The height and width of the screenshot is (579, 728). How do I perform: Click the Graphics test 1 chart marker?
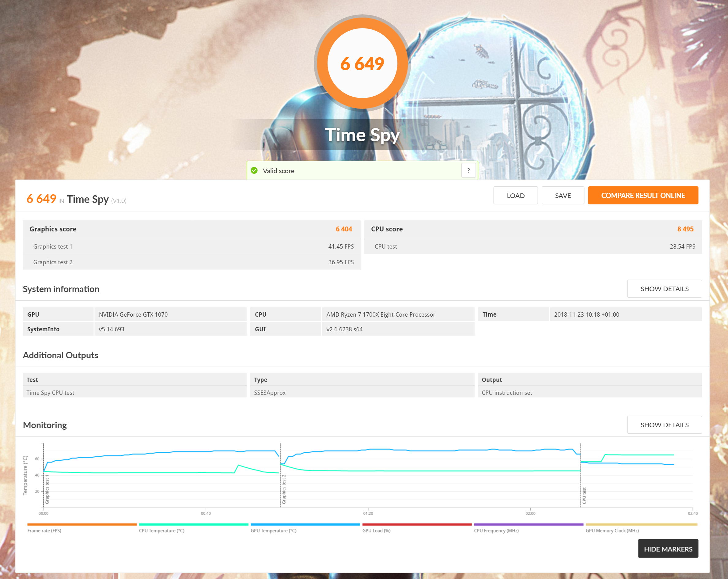coord(47,490)
